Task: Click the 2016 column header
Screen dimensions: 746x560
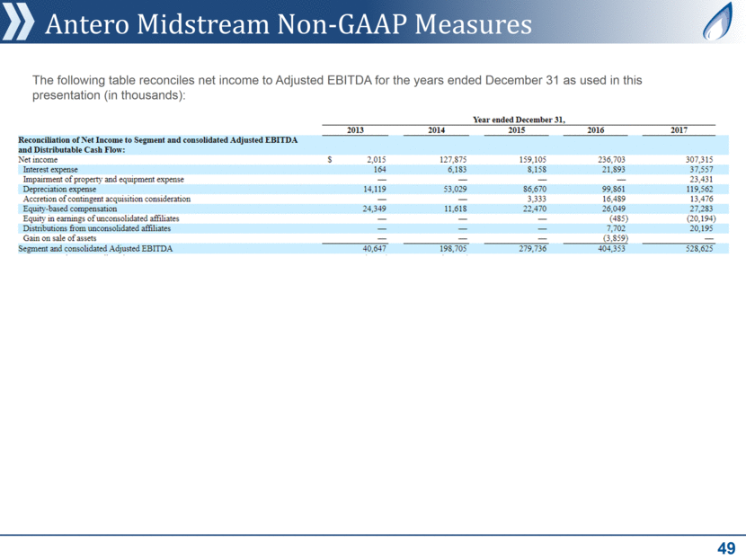Action: click(x=595, y=130)
